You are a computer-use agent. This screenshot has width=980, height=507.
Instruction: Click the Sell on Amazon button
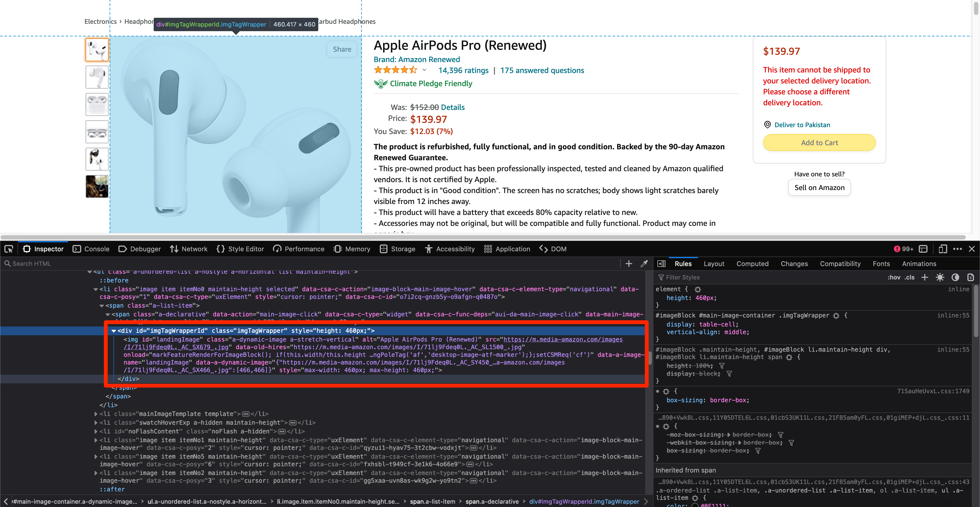coord(819,188)
